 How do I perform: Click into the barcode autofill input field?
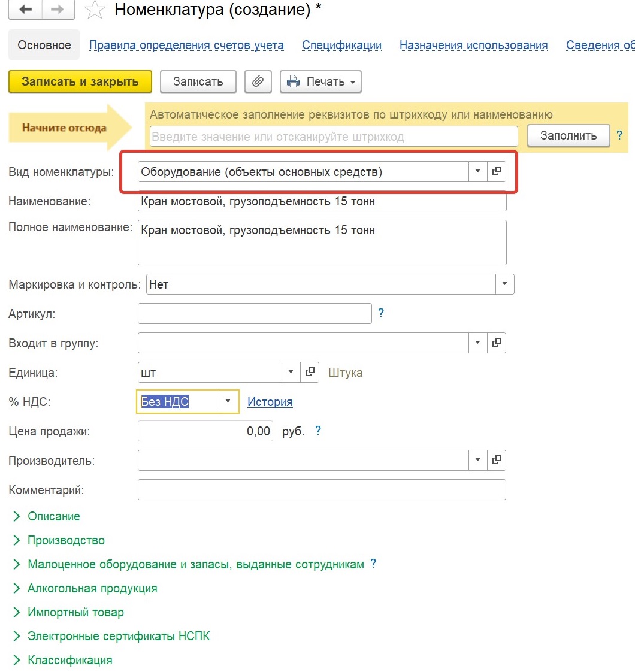pyautogui.click(x=334, y=137)
